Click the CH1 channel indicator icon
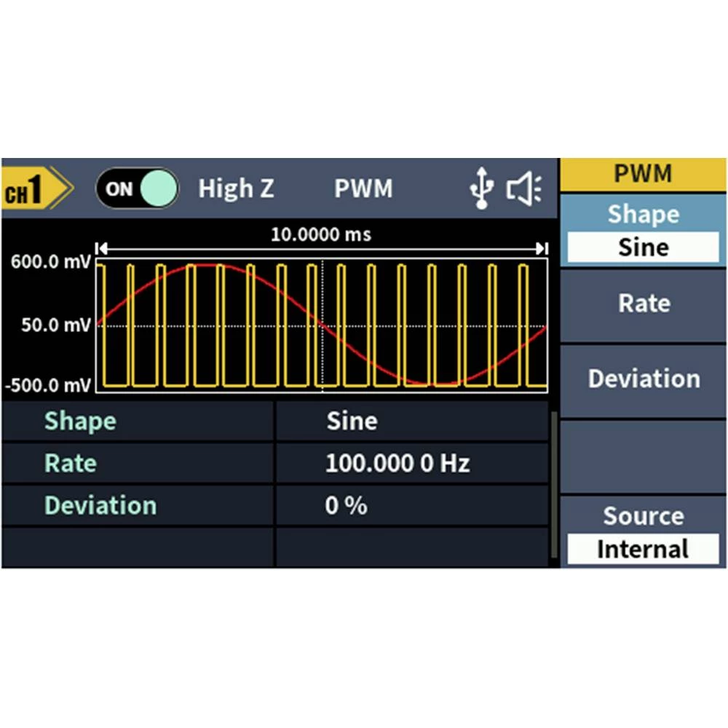This screenshot has height=728, width=728. 35,189
